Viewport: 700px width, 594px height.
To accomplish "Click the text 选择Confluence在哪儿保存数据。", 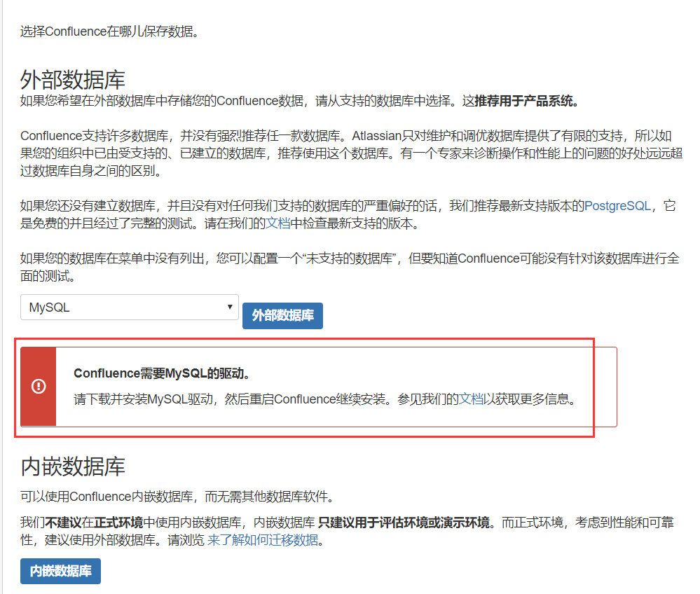I will [109, 32].
